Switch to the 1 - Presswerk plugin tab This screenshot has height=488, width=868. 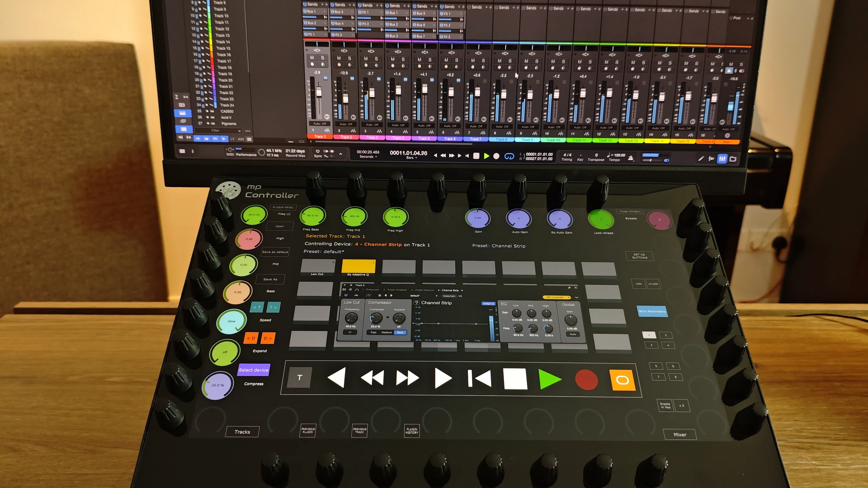point(370,290)
